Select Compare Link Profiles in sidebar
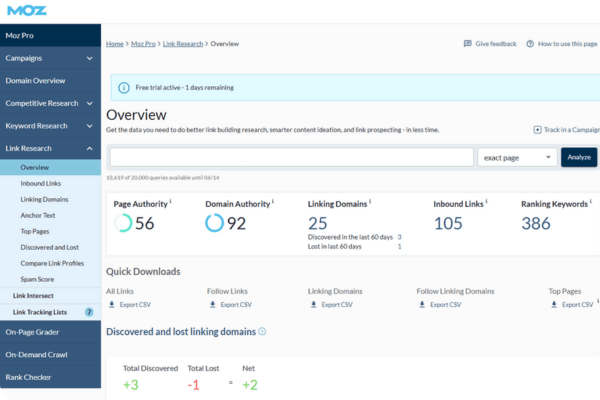 click(51, 263)
